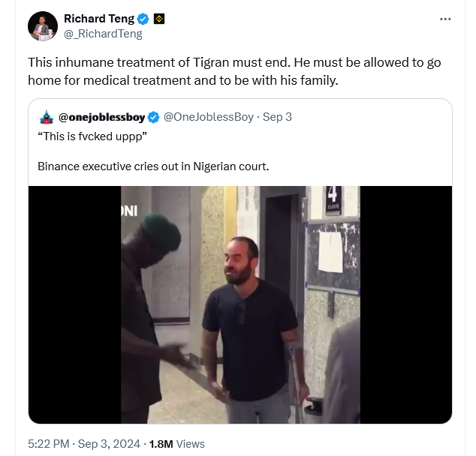Click the main tweet text about Tigran
The image size is (476, 456).
(x=234, y=71)
